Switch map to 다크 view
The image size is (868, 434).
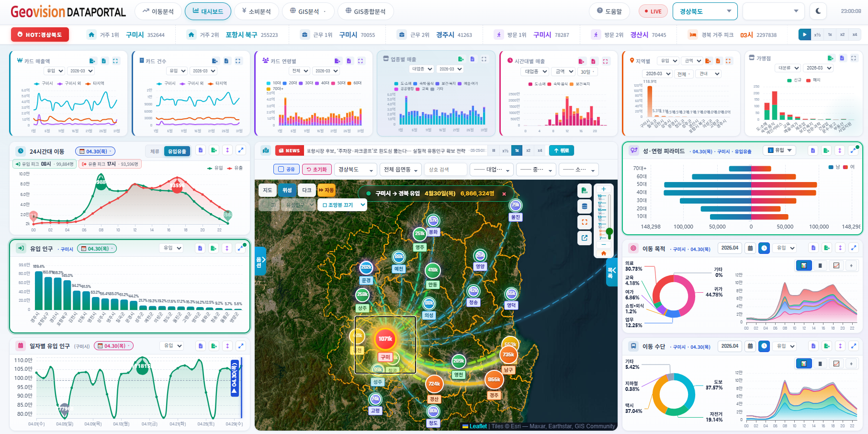pyautogui.click(x=306, y=190)
